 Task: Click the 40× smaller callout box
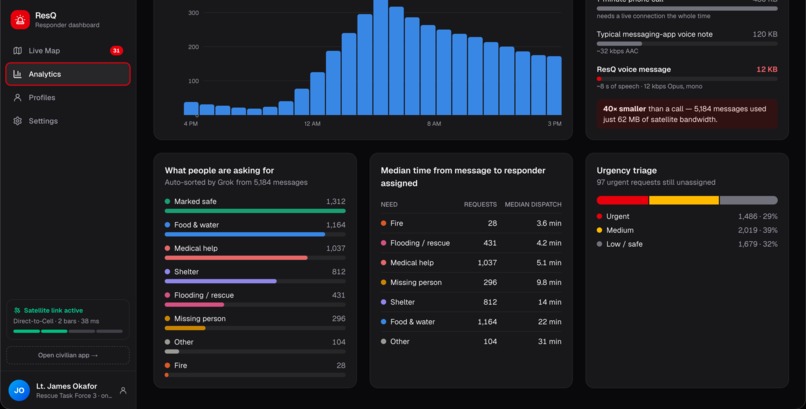tap(687, 114)
